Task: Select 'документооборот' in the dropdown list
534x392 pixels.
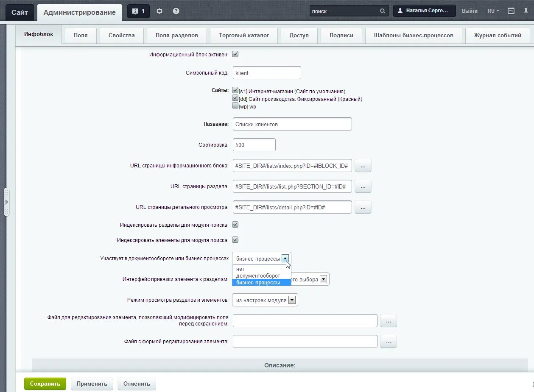Action: click(262, 275)
